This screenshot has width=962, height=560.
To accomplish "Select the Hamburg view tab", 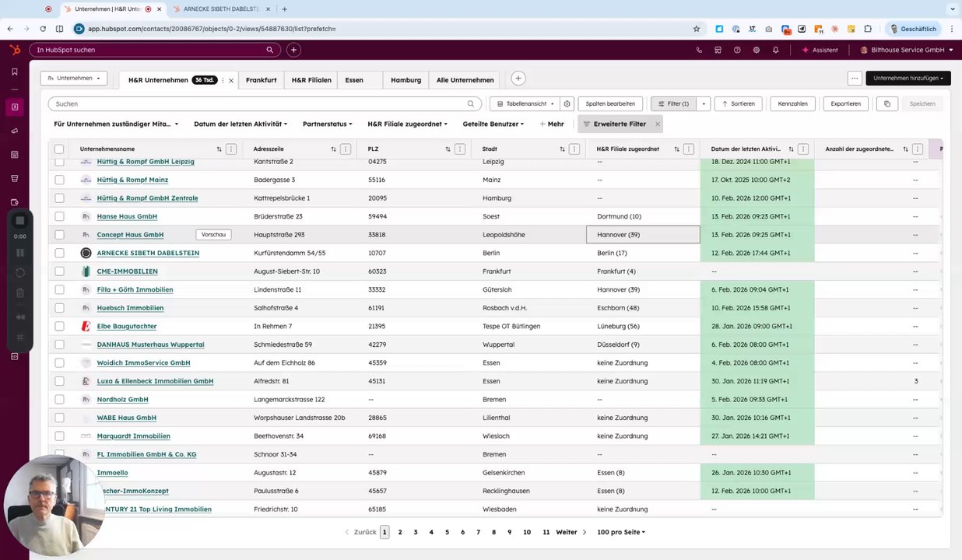I will (x=406, y=80).
